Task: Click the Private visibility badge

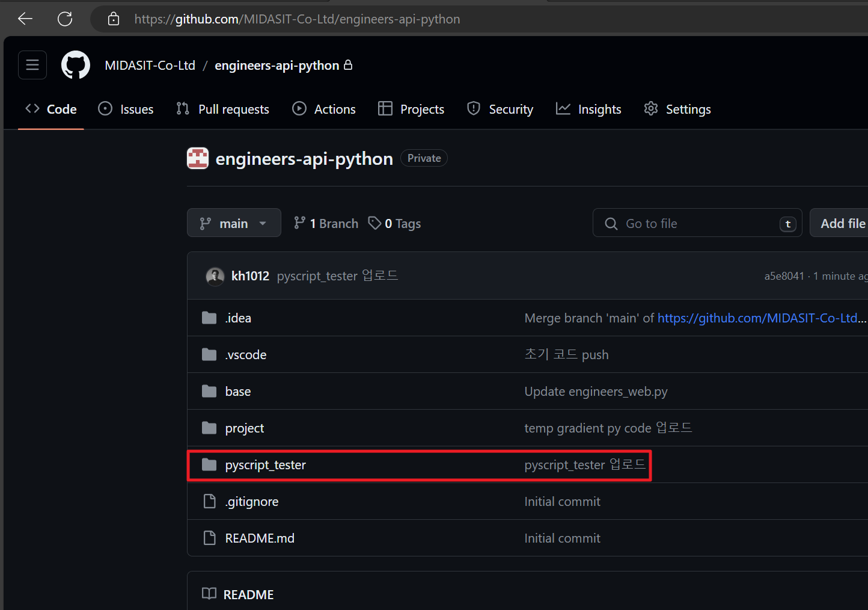Action: [x=424, y=158]
